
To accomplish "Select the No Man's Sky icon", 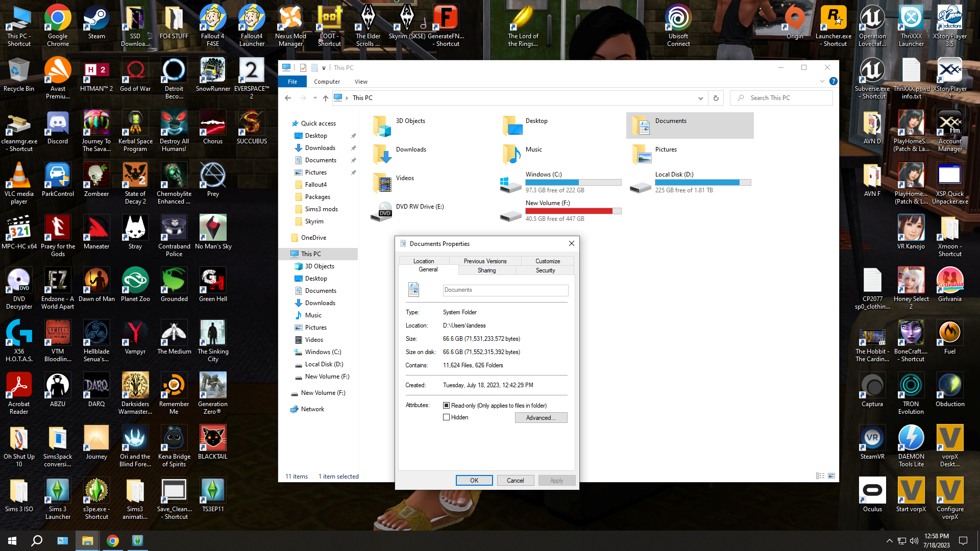I will point(213,233).
